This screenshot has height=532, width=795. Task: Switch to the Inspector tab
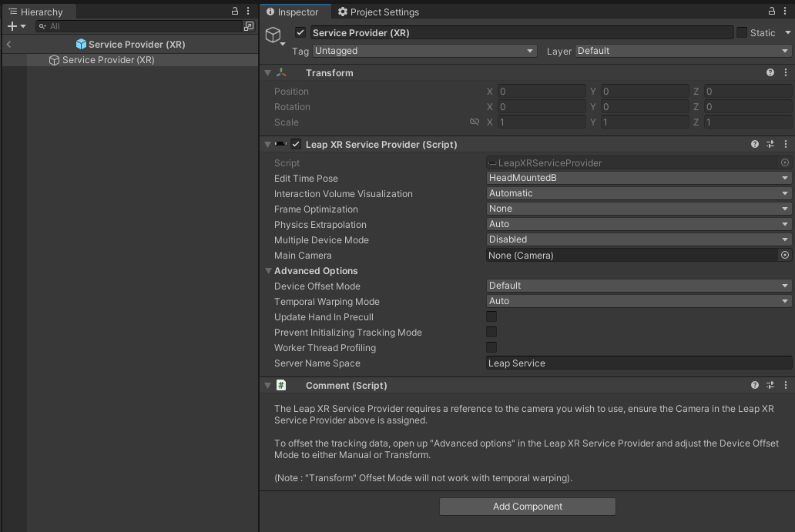tap(294, 12)
